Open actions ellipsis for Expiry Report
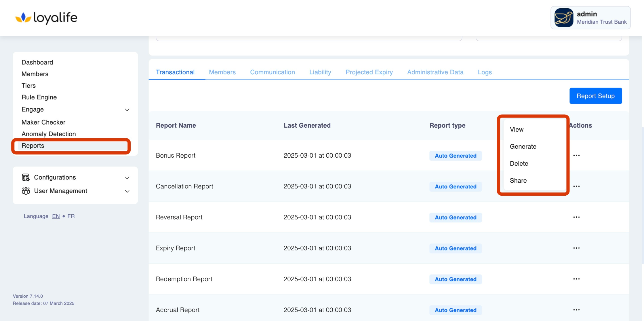 576,248
